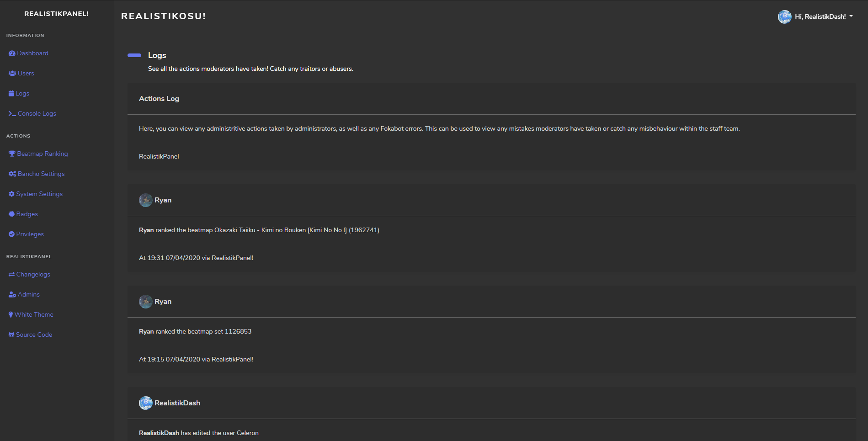Click the edited the user Celeron message
Screen dimensions: 868x441
[x=199, y=433]
